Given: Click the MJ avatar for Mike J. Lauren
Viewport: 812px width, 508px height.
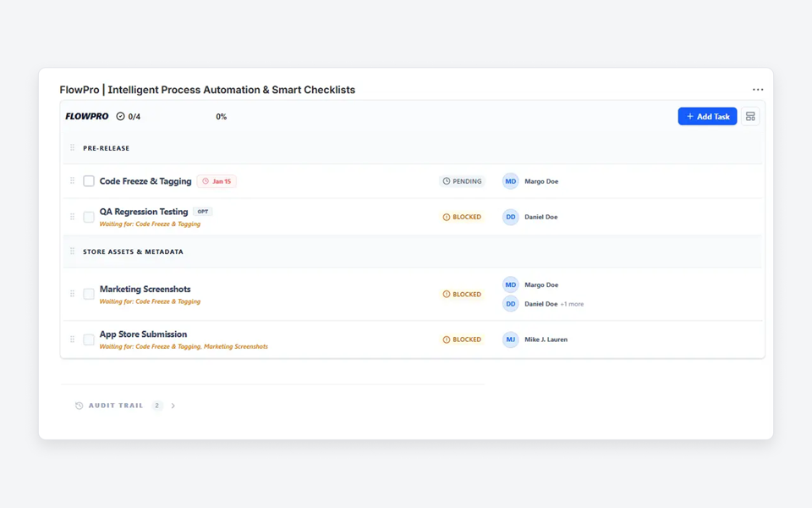Looking at the screenshot, I should point(510,340).
